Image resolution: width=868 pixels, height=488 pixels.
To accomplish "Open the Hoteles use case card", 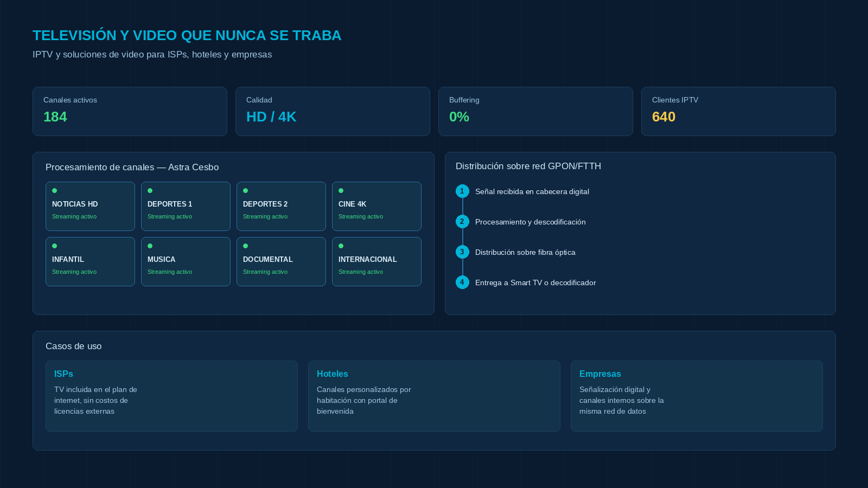I will (434, 396).
